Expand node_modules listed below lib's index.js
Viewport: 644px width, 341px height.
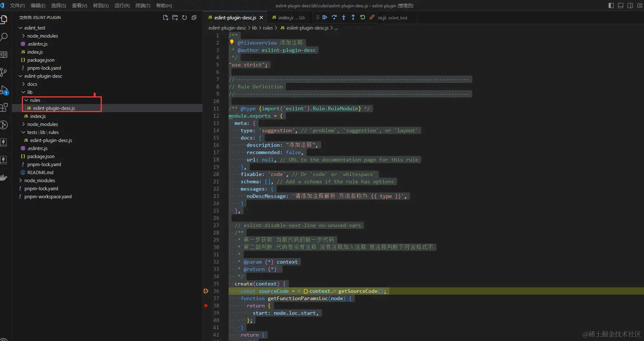[23, 124]
